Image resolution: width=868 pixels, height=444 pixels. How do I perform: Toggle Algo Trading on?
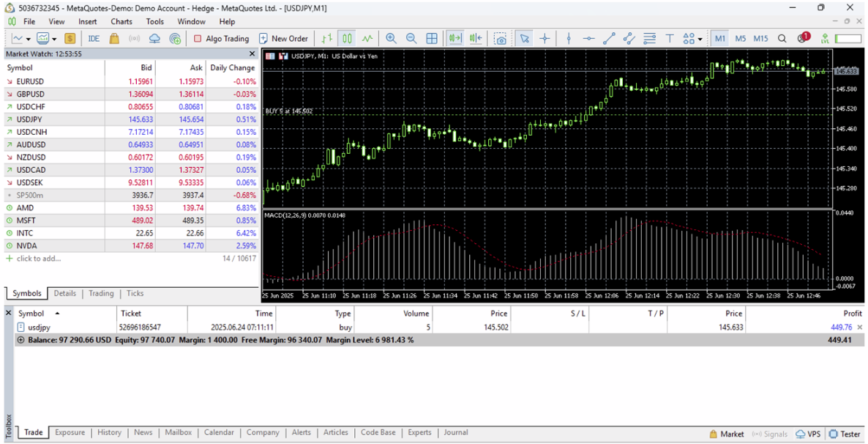point(221,39)
